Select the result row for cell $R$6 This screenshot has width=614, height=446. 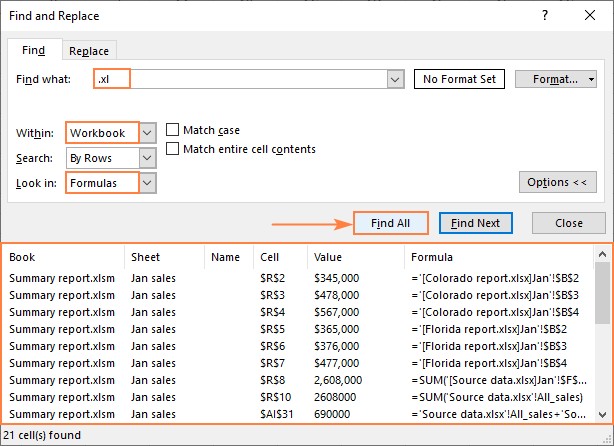298,346
